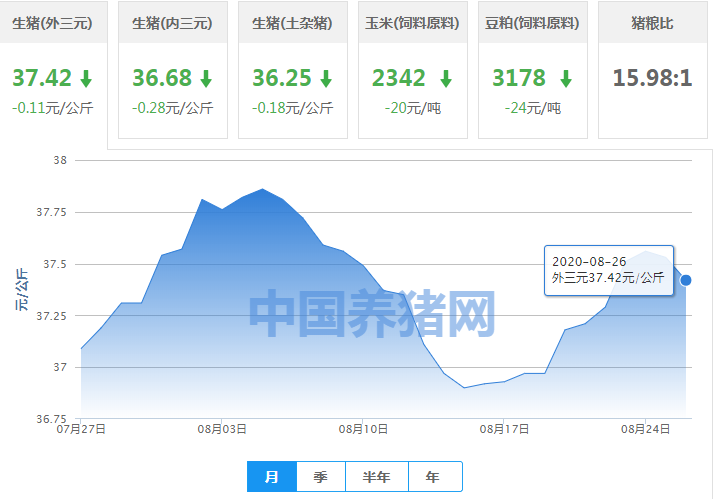Click the green arrow next to 2342
This screenshot has width=713, height=499.
[446, 78]
